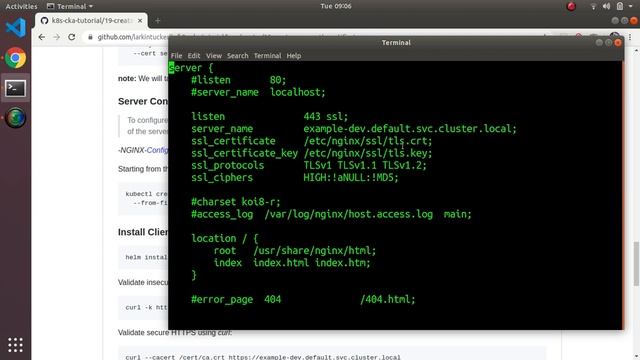Screen dimensions: 640x360
Task: Click 'location / {' line in terminal
Action: (224, 238)
